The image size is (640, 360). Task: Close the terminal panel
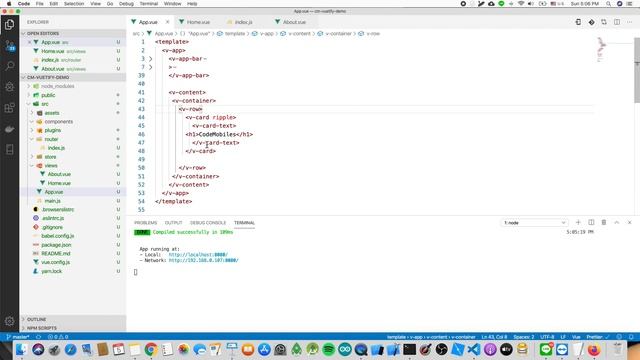coord(629,222)
